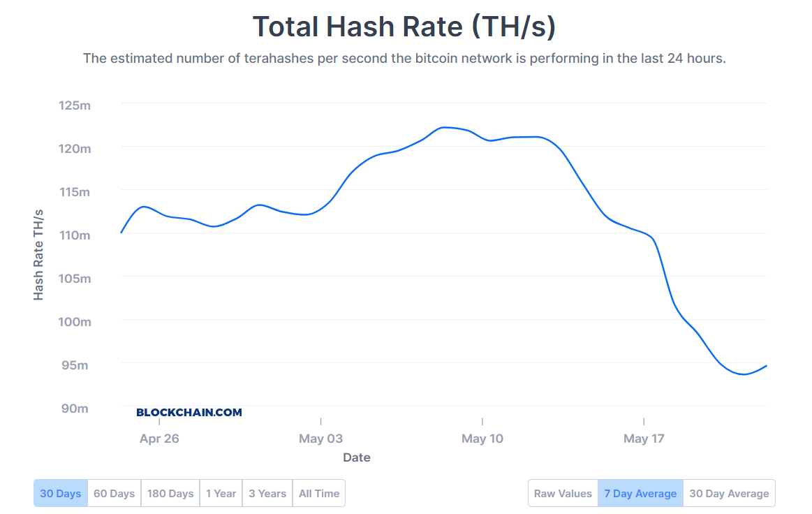Viewport: 812px width, 514px height.
Task: Click the Total Hash Rate title
Action: 404,27
